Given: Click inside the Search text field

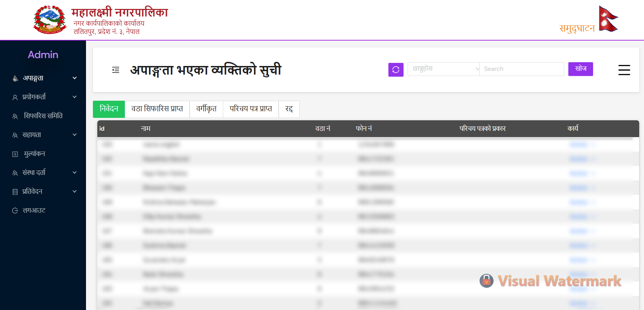Looking at the screenshot, I should (521, 69).
